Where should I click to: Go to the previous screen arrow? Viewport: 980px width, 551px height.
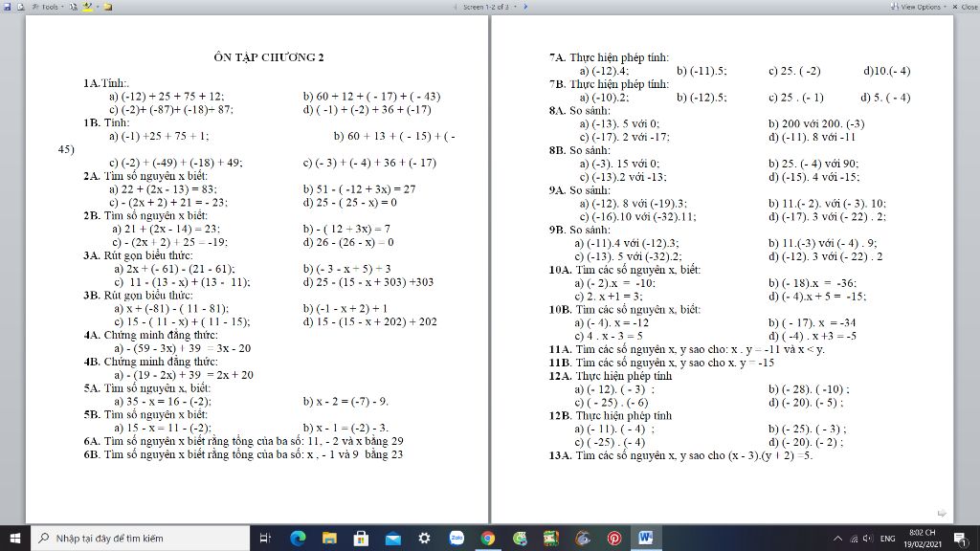pyautogui.click(x=455, y=7)
